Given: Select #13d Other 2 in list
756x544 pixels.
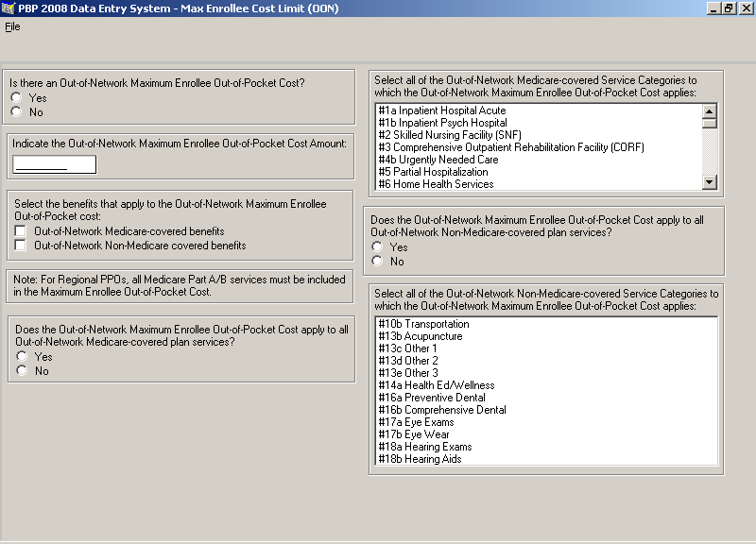Looking at the screenshot, I should pyautogui.click(x=546, y=361).
